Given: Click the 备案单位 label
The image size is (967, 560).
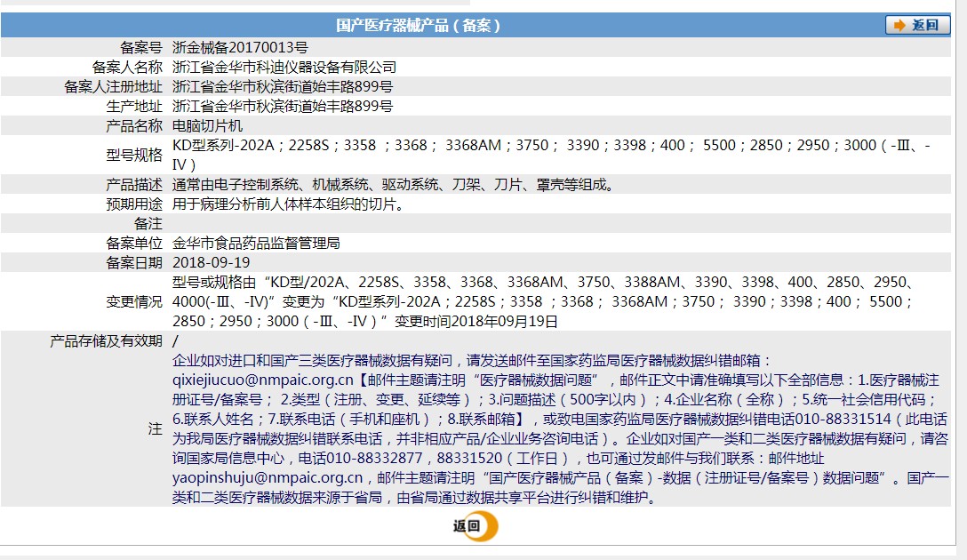Looking at the screenshot, I should pos(134,244).
